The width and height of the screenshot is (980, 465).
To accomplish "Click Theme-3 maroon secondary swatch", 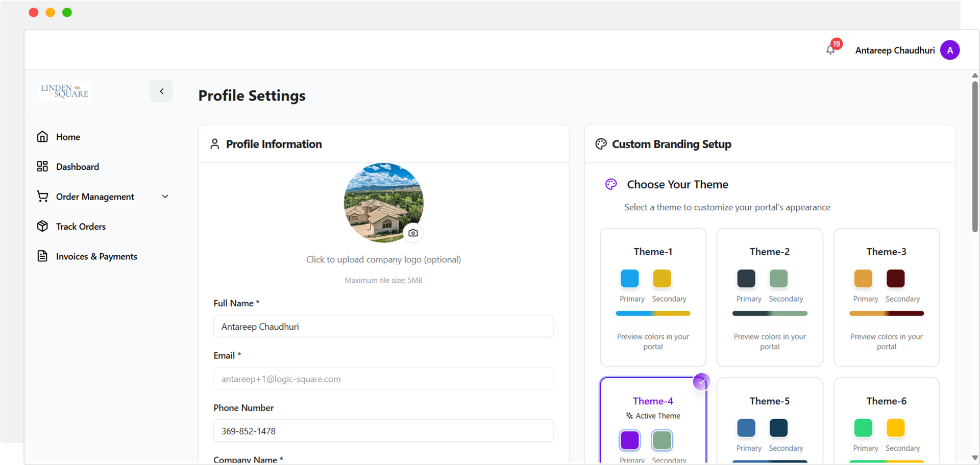I will pyautogui.click(x=895, y=279).
